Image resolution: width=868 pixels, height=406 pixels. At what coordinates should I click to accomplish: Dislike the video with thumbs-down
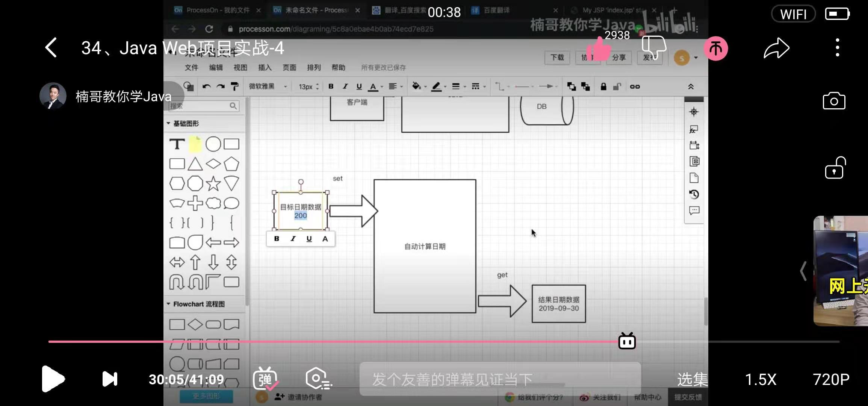(x=654, y=48)
